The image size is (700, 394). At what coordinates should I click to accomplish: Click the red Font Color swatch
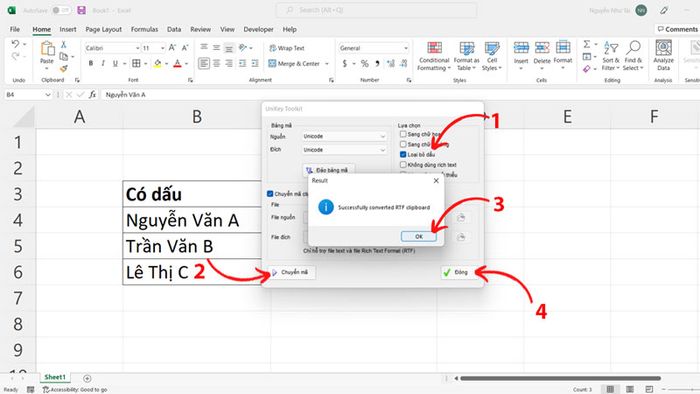click(x=177, y=64)
